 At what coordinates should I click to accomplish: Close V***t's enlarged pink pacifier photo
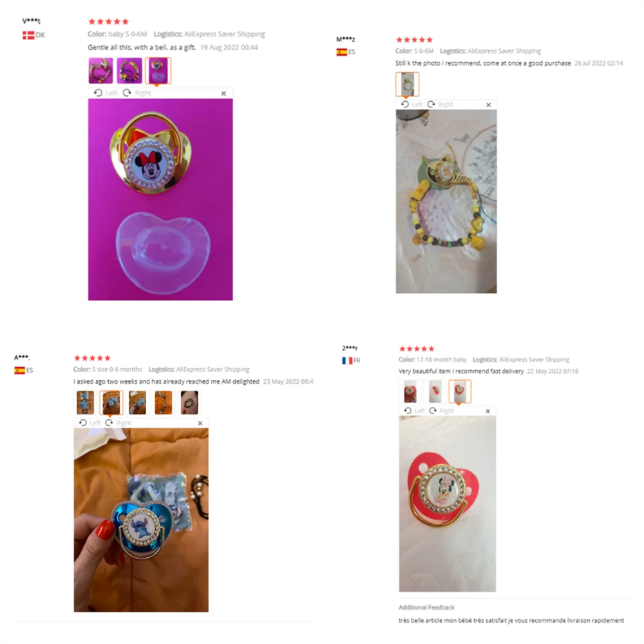coord(223,93)
